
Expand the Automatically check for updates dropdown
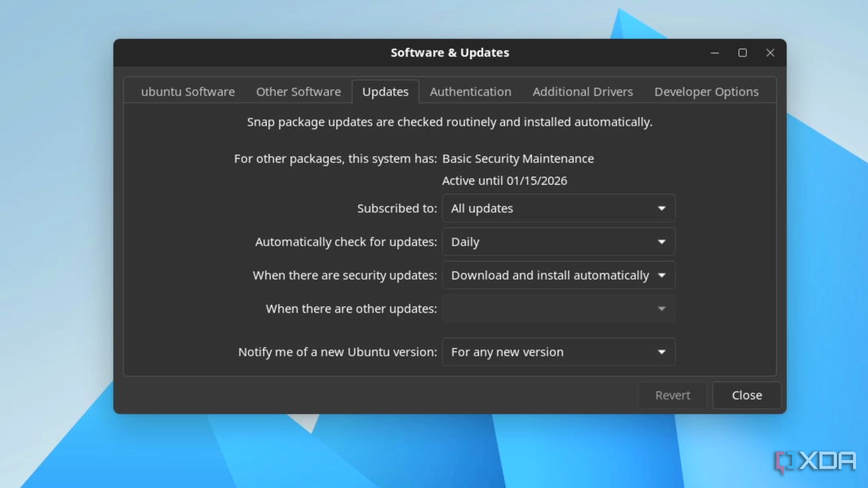tap(558, 242)
